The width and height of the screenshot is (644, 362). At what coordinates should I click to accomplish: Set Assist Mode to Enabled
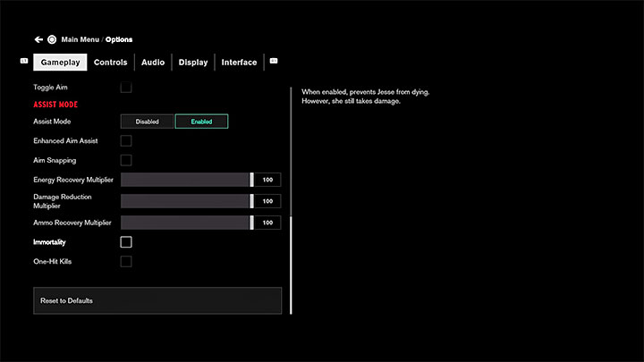tap(201, 122)
